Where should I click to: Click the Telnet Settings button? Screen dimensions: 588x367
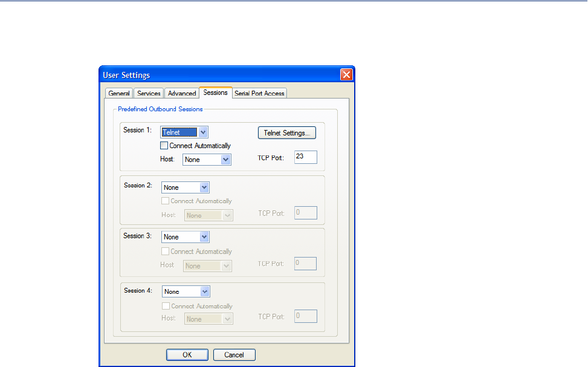[287, 133]
